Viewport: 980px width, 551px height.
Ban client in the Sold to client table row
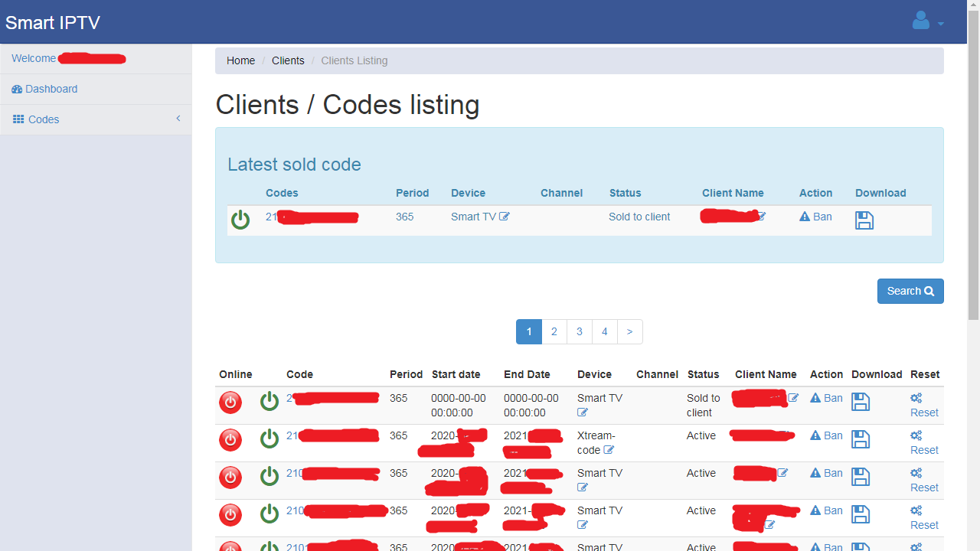pyautogui.click(x=826, y=398)
